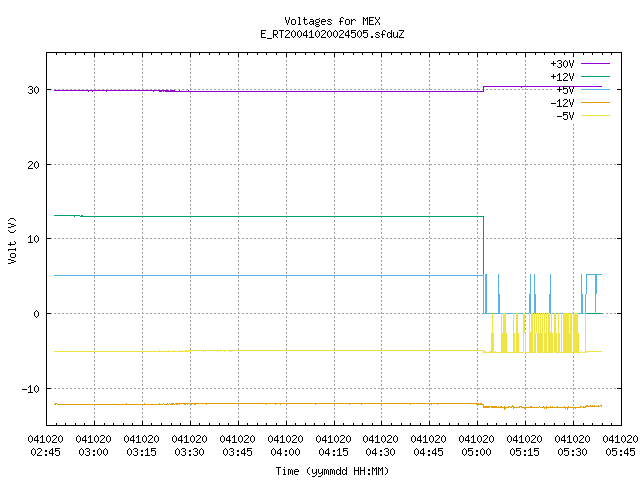Image resolution: width=640 pixels, height=480 pixels.
Task: Click the y-axis tick label 10
Action: tap(33, 239)
